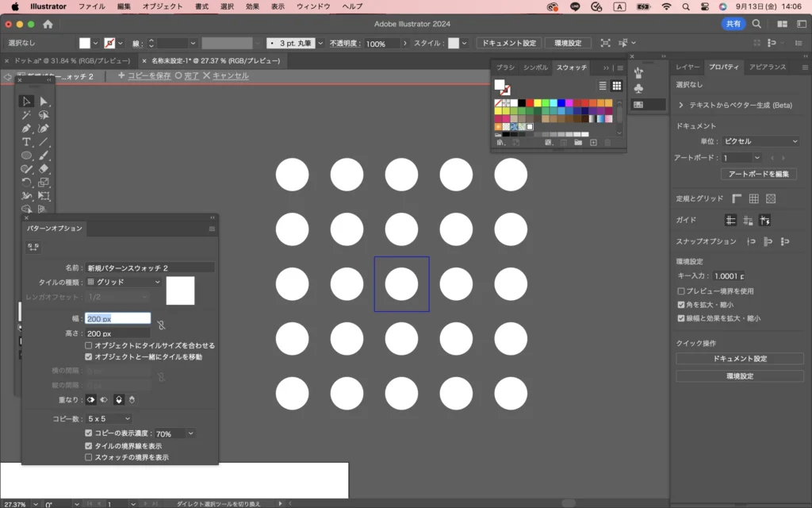The width and height of the screenshot is (812, 508).
Task: Open the タイルの種類 dropdown showing グリッド
Action: coord(124,282)
